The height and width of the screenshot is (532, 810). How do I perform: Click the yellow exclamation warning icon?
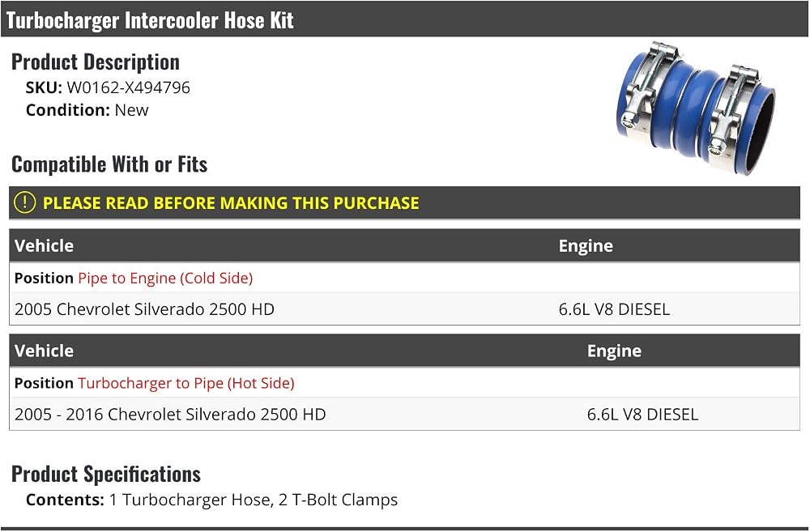pyautogui.click(x=25, y=202)
